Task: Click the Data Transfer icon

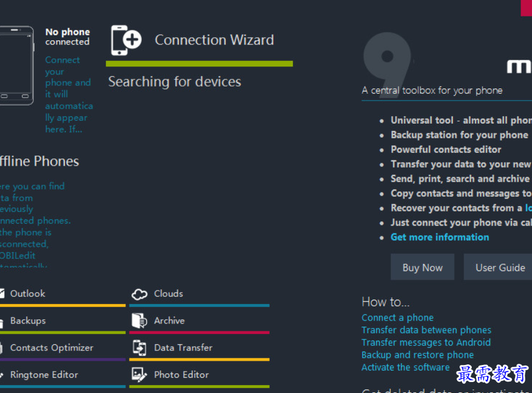Action: (x=139, y=348)
